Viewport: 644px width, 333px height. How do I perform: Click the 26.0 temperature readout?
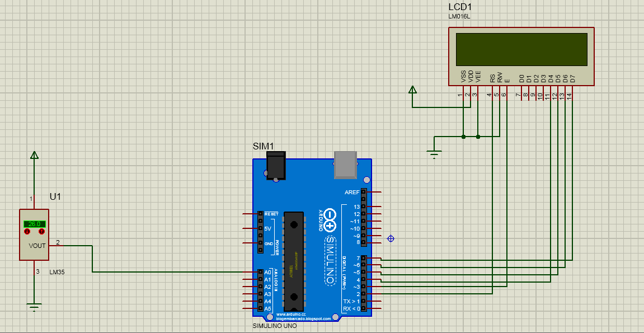point(35,224)
